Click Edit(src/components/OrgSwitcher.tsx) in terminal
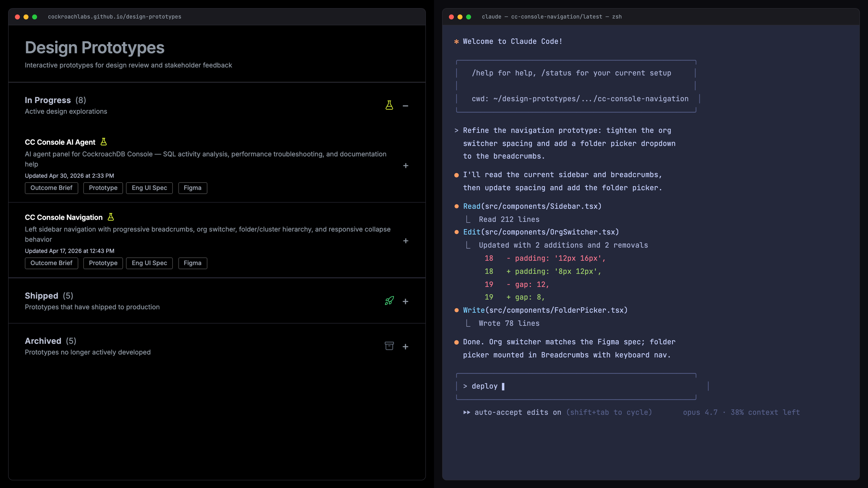The width and height of the screenshot is (868, 488). [x=541, y=232]
